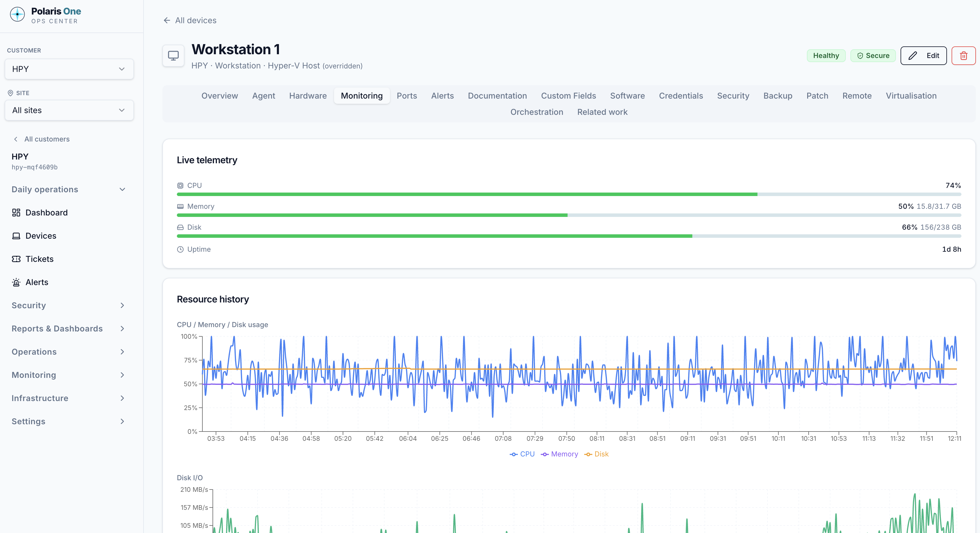Image resolution: width=980 pixels, height=533 pixels.
Task: Click the Edit button
Action: (x=923, y=56)
